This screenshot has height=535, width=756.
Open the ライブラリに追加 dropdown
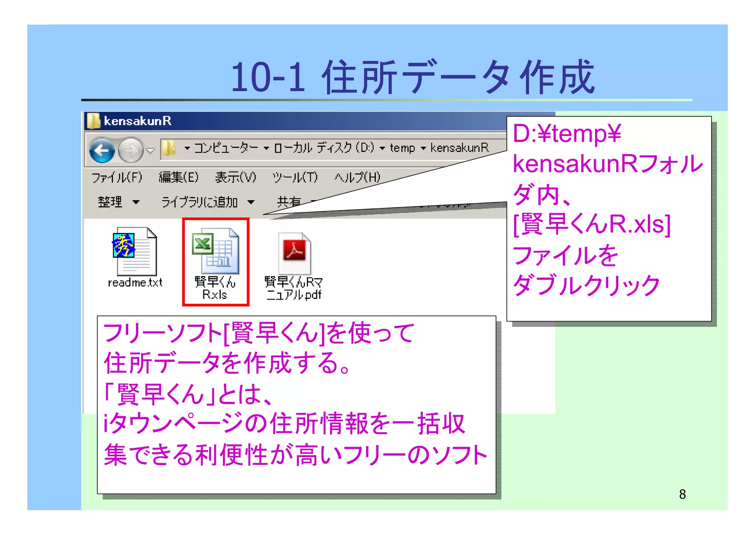tap(208, 202)
